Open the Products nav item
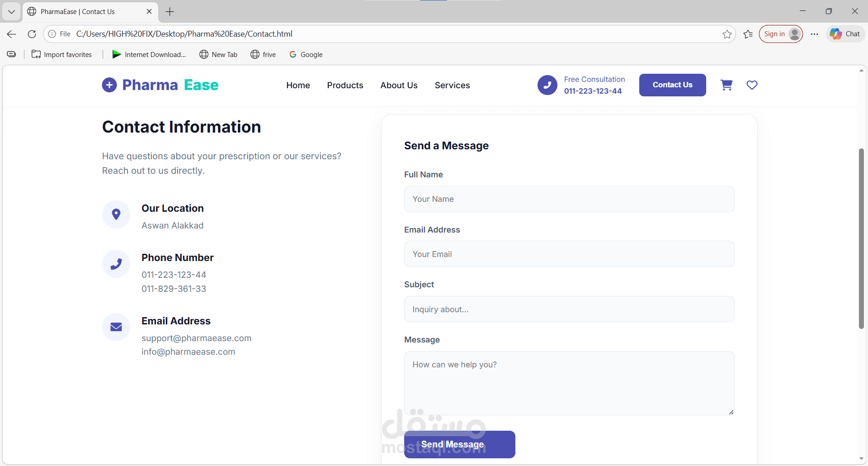The width and height of the screenshot is (868, 466). click(x=345, y=86)
